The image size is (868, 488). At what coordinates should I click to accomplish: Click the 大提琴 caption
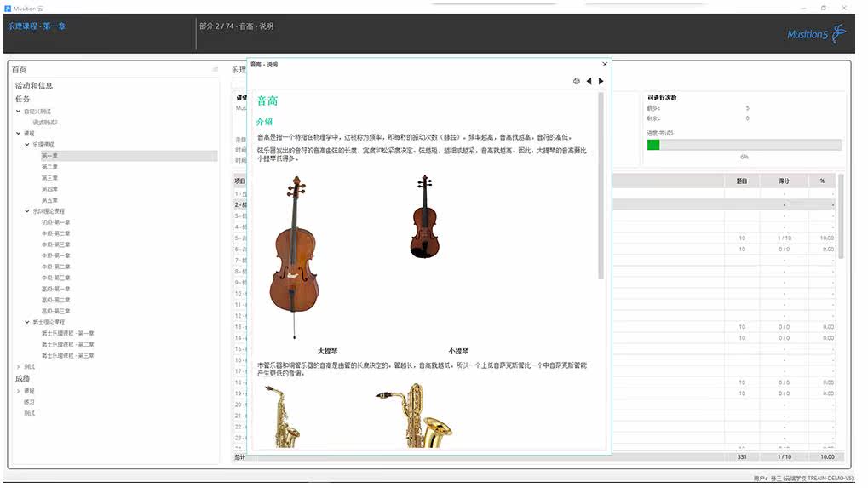(327, 352)
